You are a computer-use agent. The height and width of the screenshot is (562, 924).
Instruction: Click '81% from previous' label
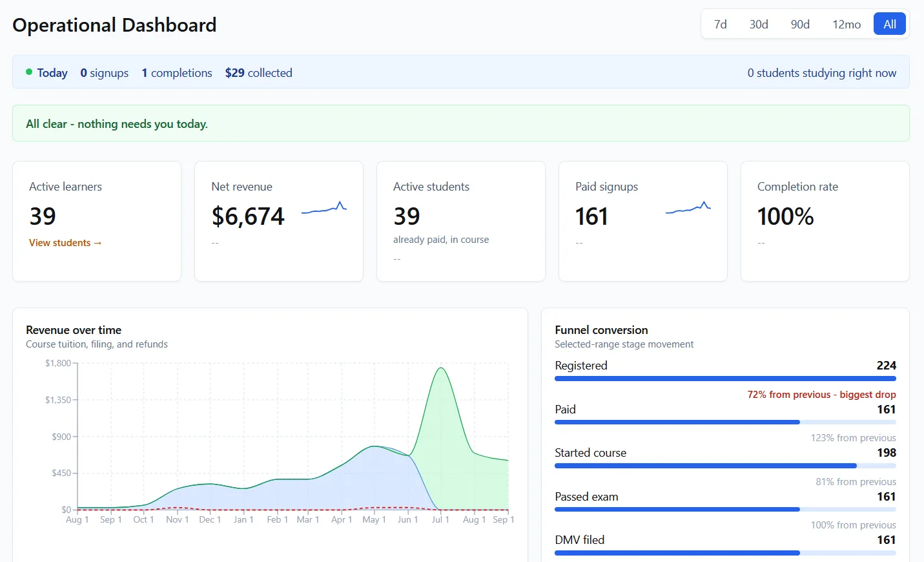856,482
